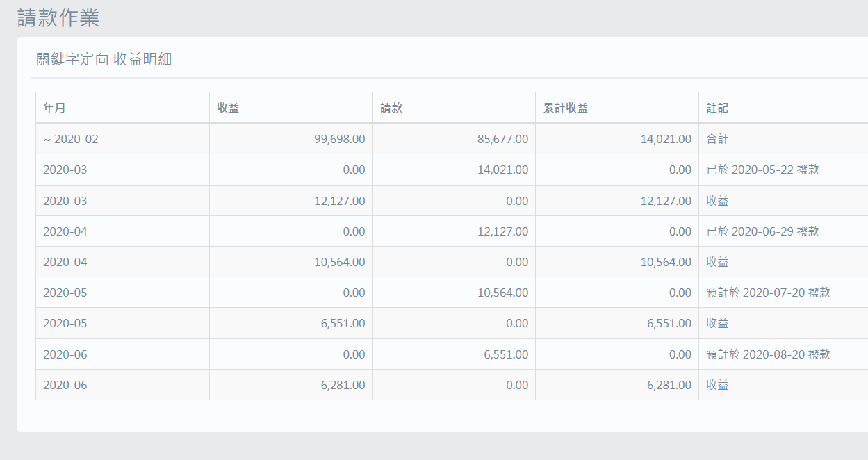Image resolution: width=868 pixels, height=460 pixels.
Task: Select the ~ 2020-02 month cell
Action: (71, 139)
